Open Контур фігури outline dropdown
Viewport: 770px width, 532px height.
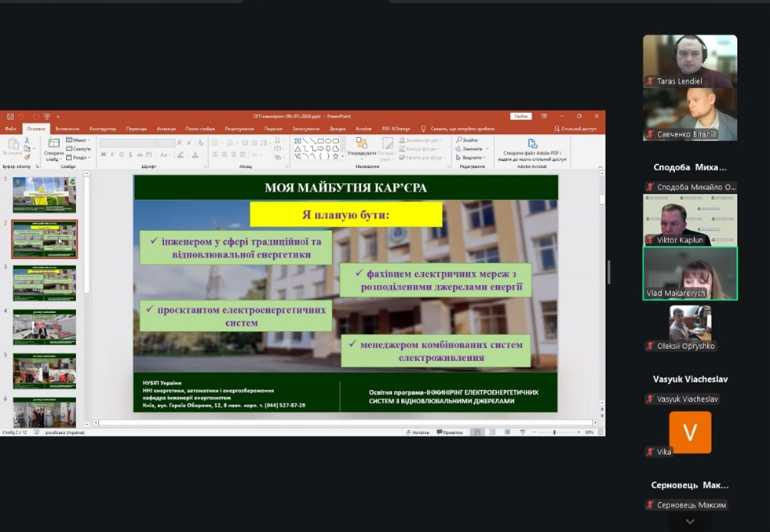(420, 149)
